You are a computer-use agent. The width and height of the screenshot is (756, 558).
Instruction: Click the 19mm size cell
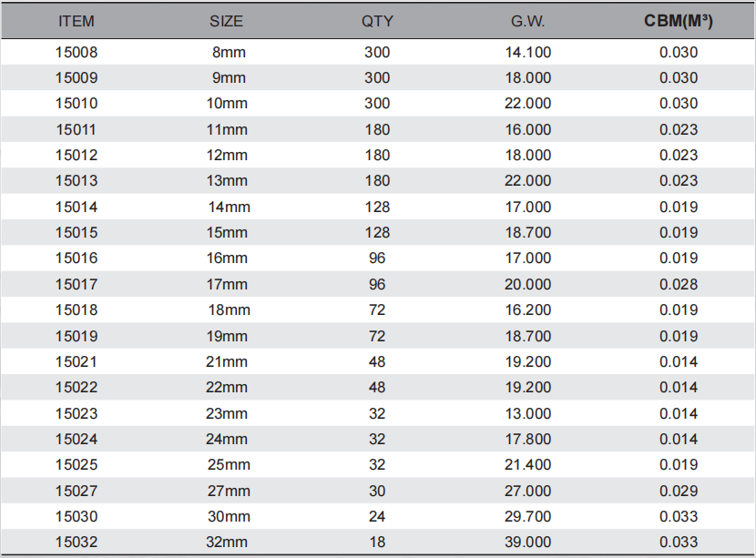[x=227, y=336]
